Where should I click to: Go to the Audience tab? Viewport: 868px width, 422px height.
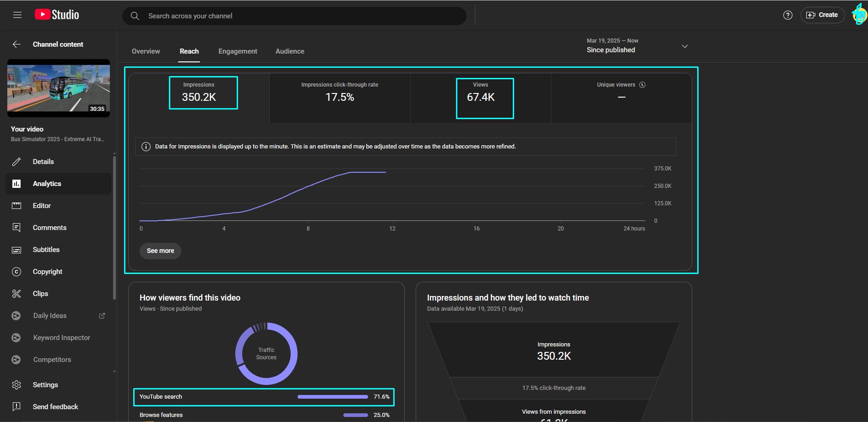(290, 51)
